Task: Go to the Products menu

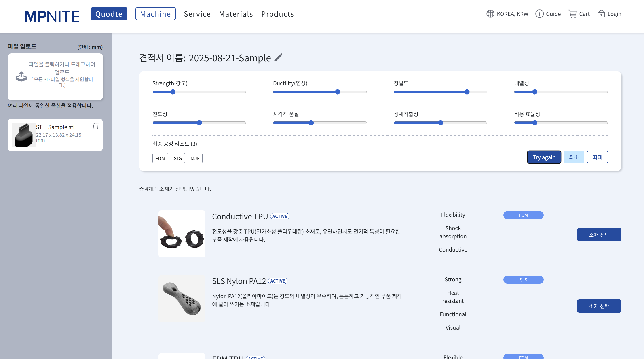Action: point(277,14)
